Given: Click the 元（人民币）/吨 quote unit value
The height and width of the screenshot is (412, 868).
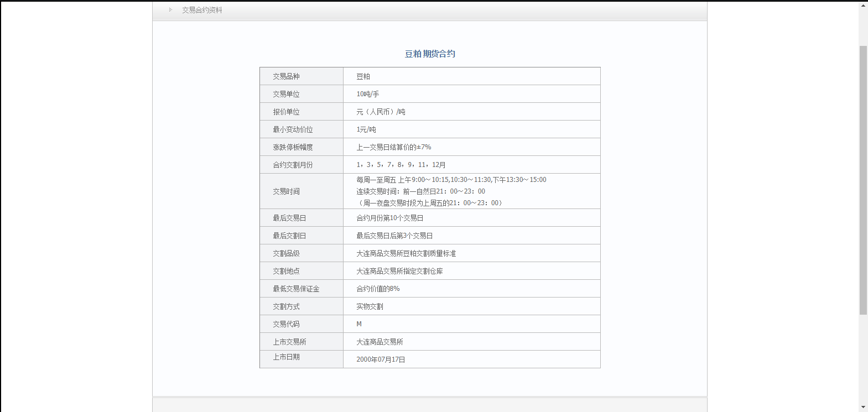Looking at the screenshot, I should coord(381,112).
